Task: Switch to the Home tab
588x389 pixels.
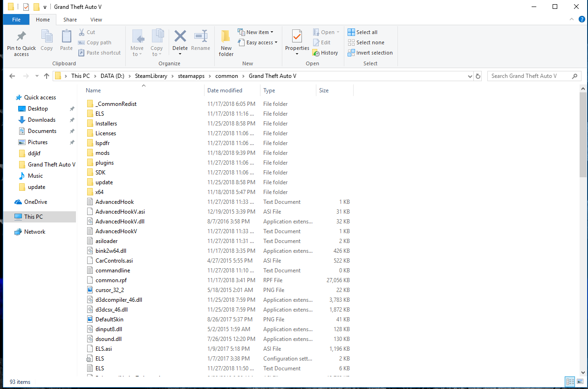Action: tap(43, 20)
